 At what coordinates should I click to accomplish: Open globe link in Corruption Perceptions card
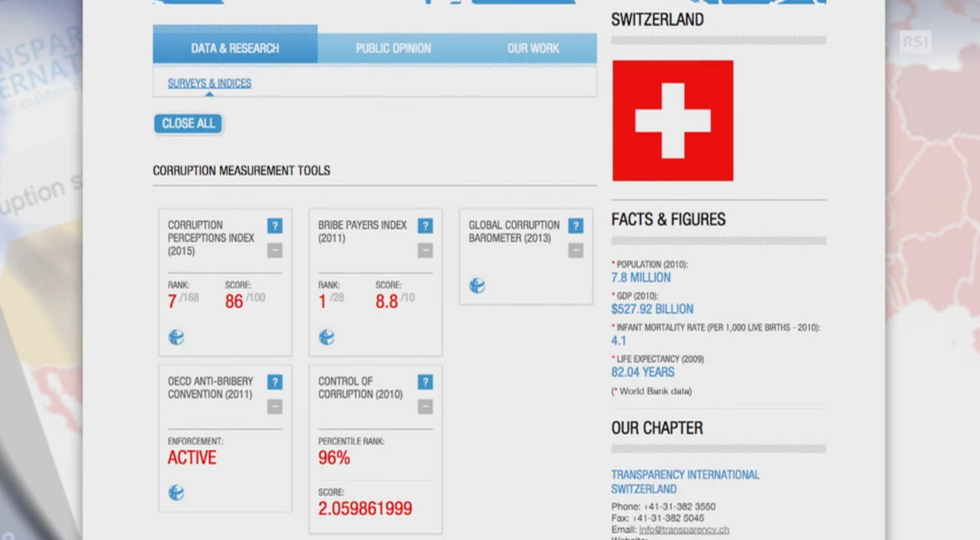[176, 337]
